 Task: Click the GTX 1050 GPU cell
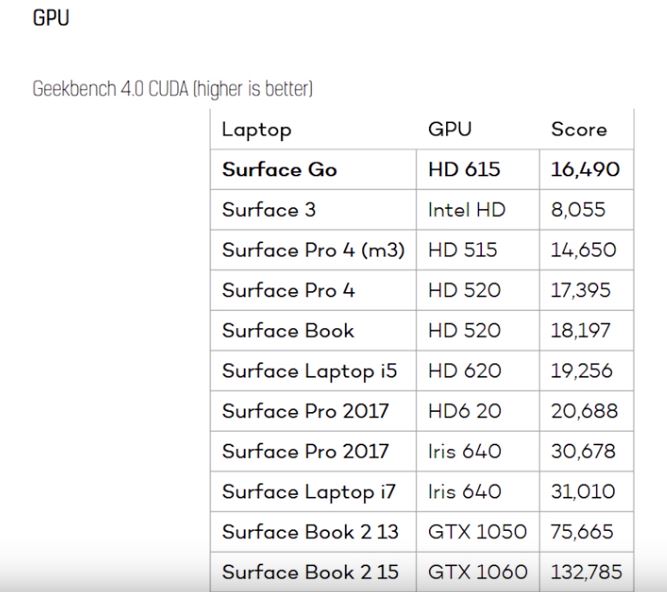(478, 532)
